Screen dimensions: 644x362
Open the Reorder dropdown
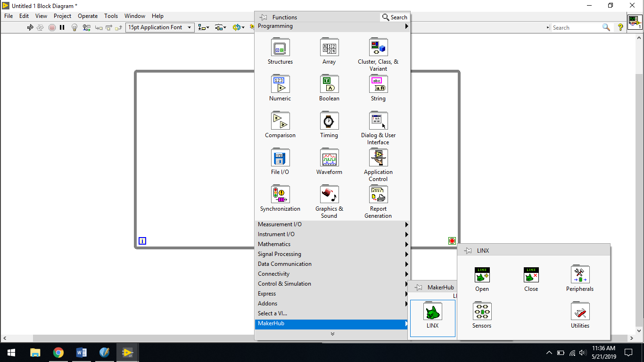point(238,27)
